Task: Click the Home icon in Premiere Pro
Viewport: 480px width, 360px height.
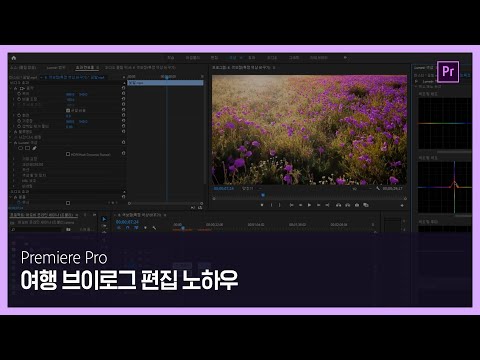Action: (x=14, y=58)
